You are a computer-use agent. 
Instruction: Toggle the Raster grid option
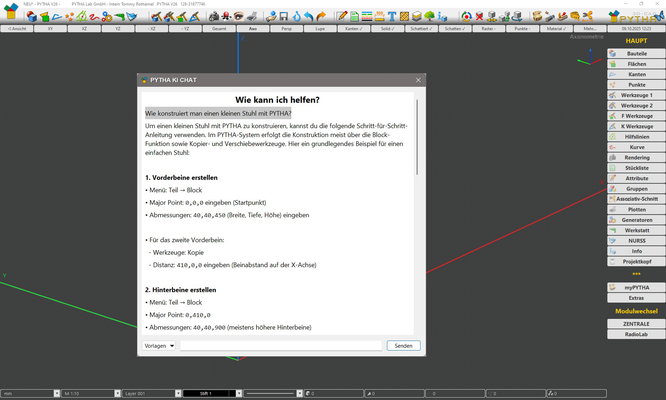pos(488,29)
